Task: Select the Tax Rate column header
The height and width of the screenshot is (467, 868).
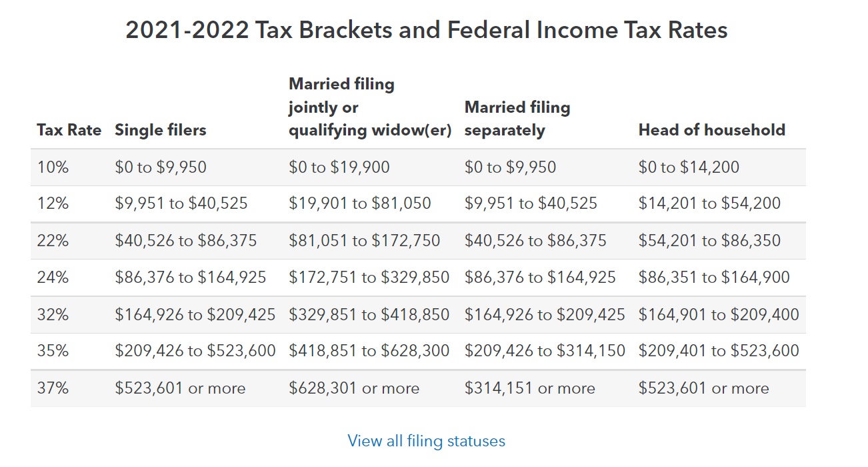Action: (x=69, y=129)
